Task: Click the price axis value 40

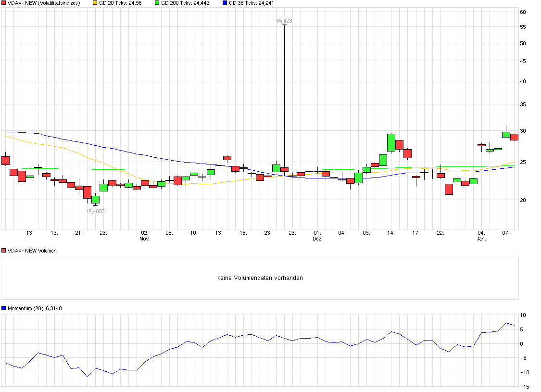Action: (x=523, y=81)
